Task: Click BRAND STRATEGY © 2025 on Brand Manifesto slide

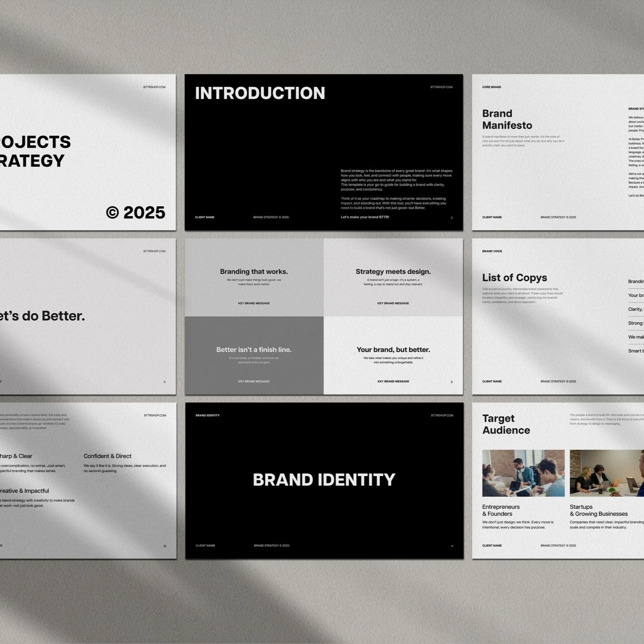Action: (x=558, y=217)
